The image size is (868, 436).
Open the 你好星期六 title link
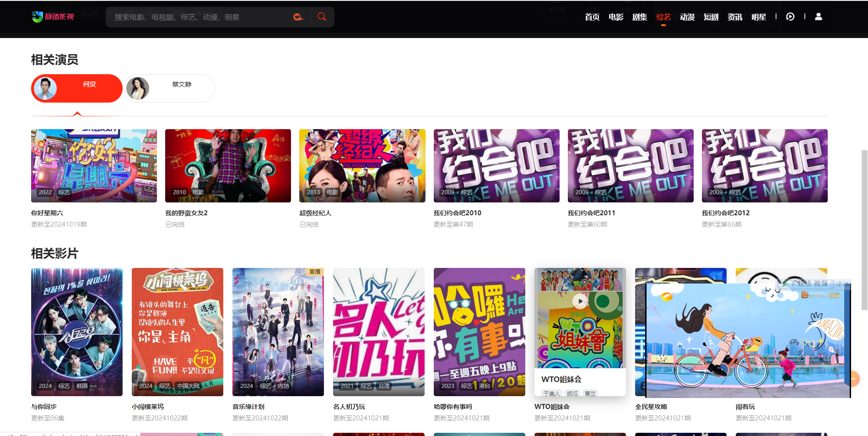pyautogui.click(x=47, y=213)
